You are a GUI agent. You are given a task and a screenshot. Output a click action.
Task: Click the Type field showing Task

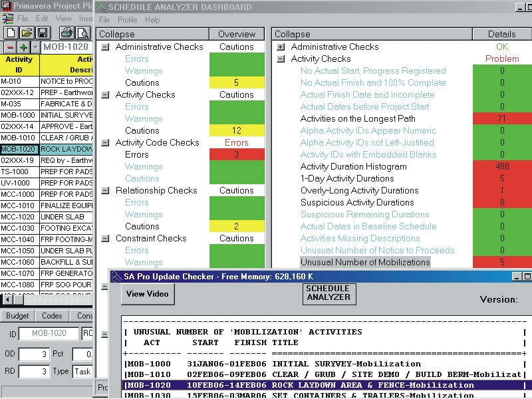(82, 372)
